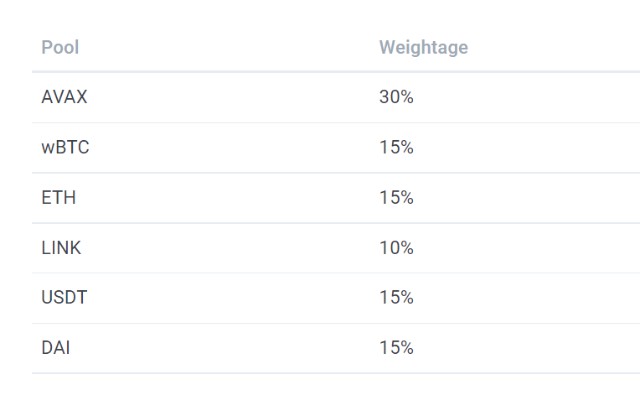This screenshot has width=640, height=395.
Task: Click empty area of USDT row
Action: (229, 297)
